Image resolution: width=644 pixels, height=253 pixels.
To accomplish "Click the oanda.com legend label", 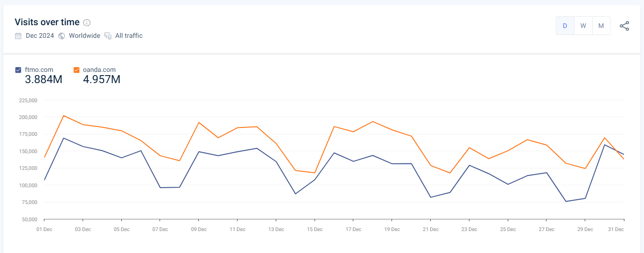I will click(99, 70).
